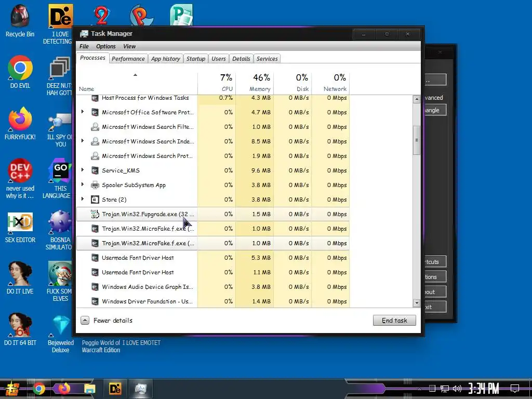The width and height of the screenshot is (532, 399).
Task: Open the View menu
Action: (x=129, y=46)
